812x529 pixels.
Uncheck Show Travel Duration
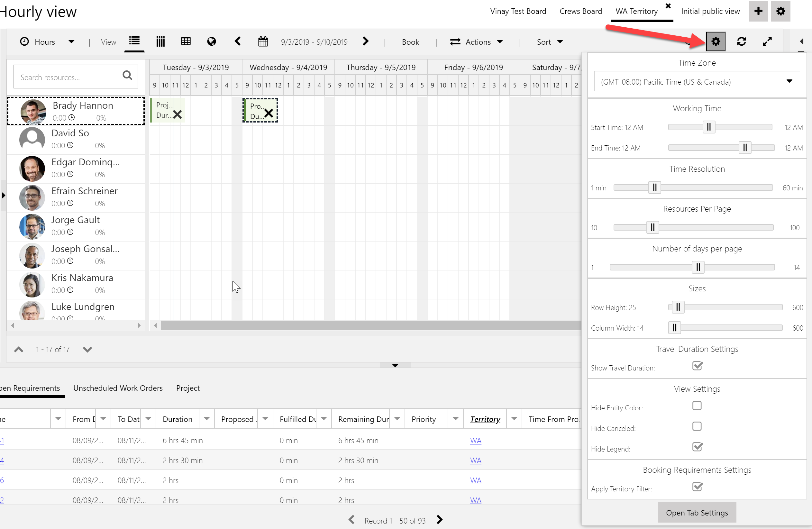[697, 366]
